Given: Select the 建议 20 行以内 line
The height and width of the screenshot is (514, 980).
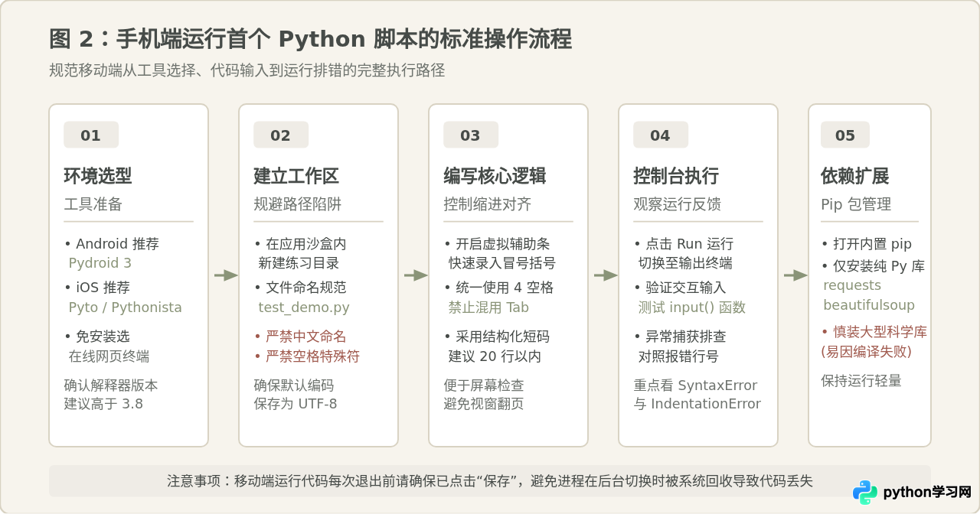Looking at the screenshot, I should click(x=495, y=356).
